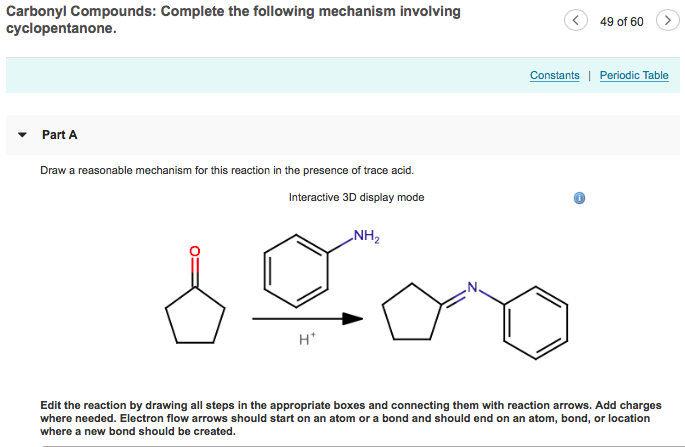Click the red oxygen atom on cyclopentanone
685x447 pixels.
[195, 250]
